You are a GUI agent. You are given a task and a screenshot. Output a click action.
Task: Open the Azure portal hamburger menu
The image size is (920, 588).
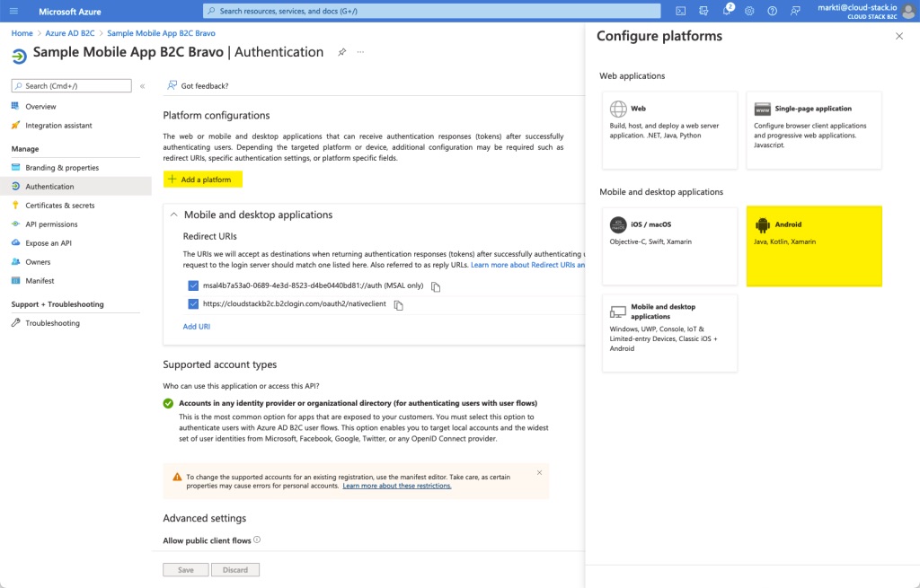[x=14, y=11]
